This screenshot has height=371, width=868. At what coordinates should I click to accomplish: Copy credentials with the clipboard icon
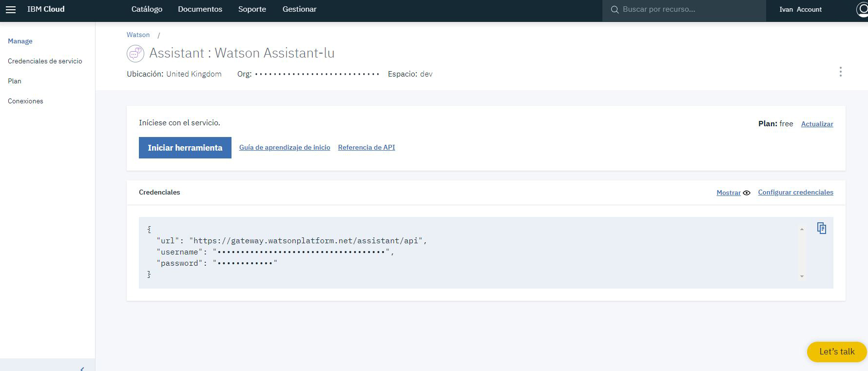coord(822,228)
